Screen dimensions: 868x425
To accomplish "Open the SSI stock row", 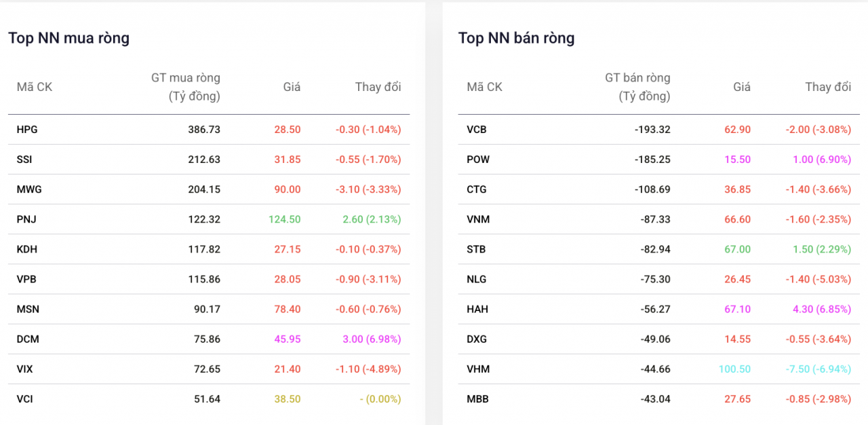I will tap(24, 160).
